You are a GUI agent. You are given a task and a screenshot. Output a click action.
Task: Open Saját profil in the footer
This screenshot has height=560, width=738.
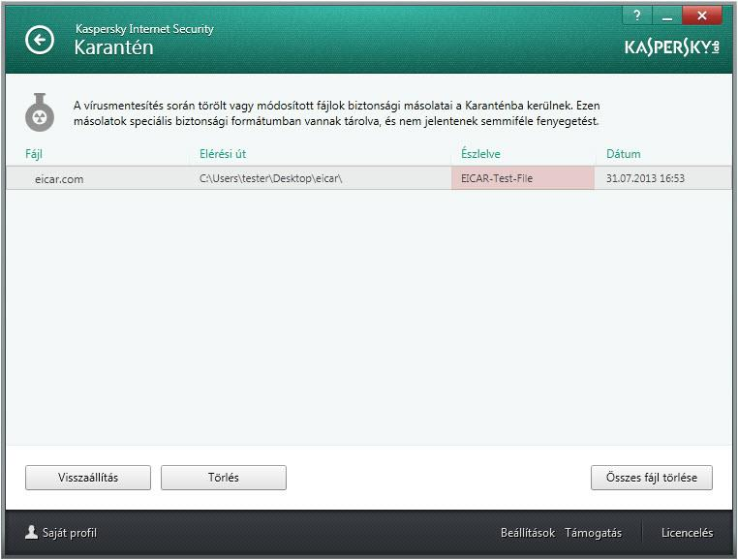point(69,533)
